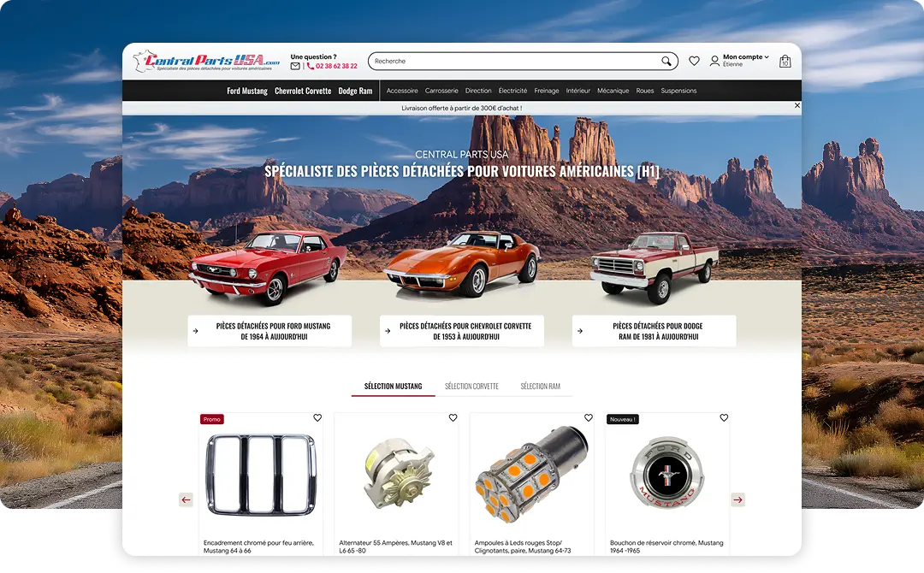The height and width of the screenshot is (573, 924).
Task: Open Direction category
Action: tap(478, 91)
